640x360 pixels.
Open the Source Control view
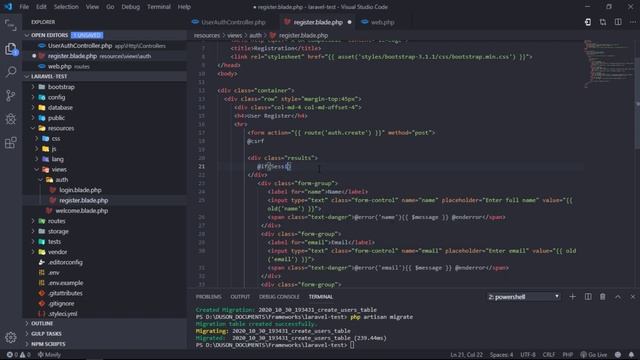coord(11,96)
